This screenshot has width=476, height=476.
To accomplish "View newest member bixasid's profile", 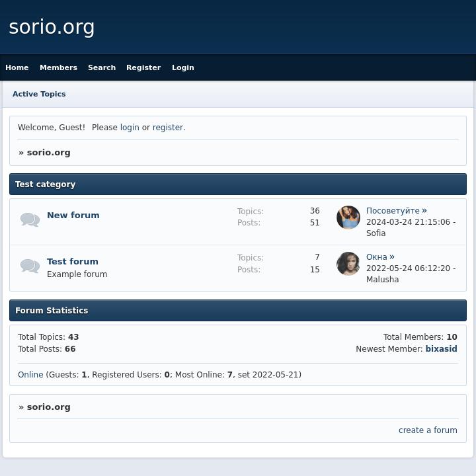I will 441,349.
